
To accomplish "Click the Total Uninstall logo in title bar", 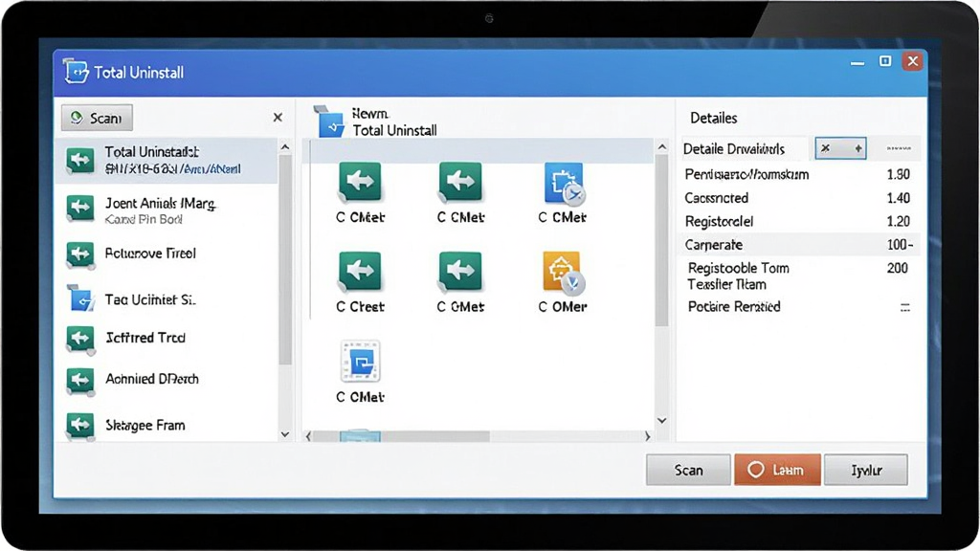I will pos(77,72).
